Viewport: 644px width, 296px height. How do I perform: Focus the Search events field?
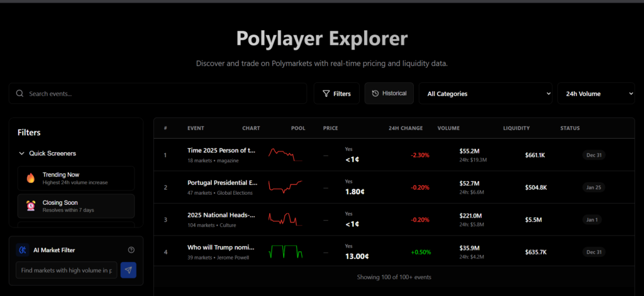pos(158,94)
